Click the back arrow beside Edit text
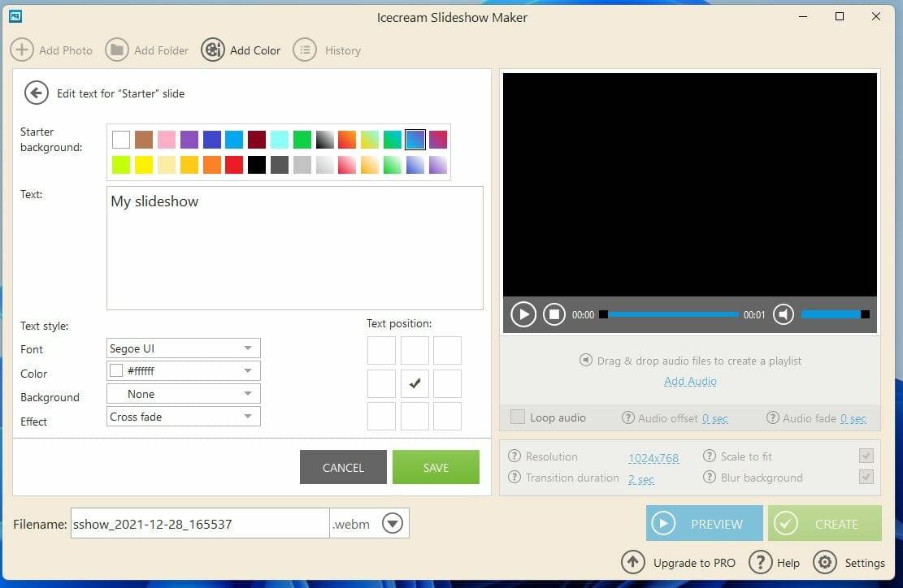 pyautogui.click(x=36, y=93)
